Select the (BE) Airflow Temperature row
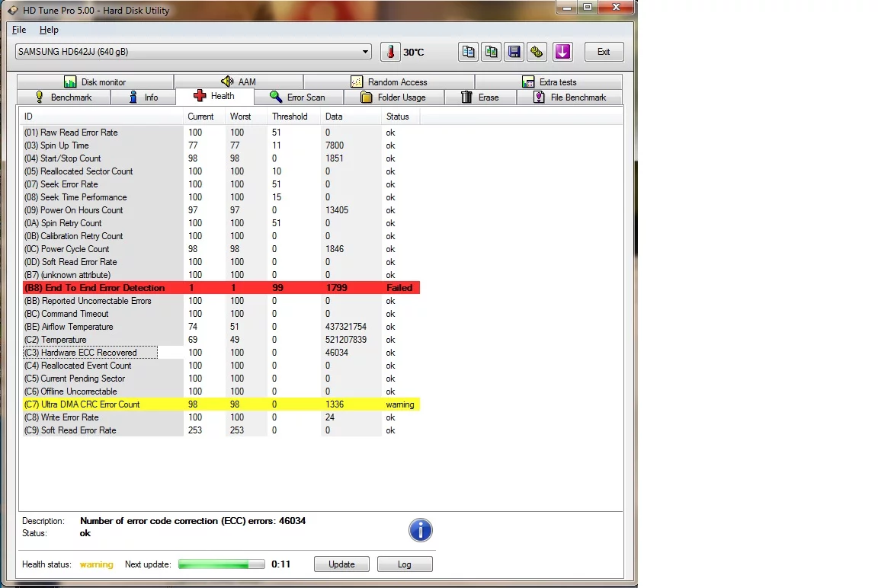Screen dimensions: 878x588 (x=221, y=327)
